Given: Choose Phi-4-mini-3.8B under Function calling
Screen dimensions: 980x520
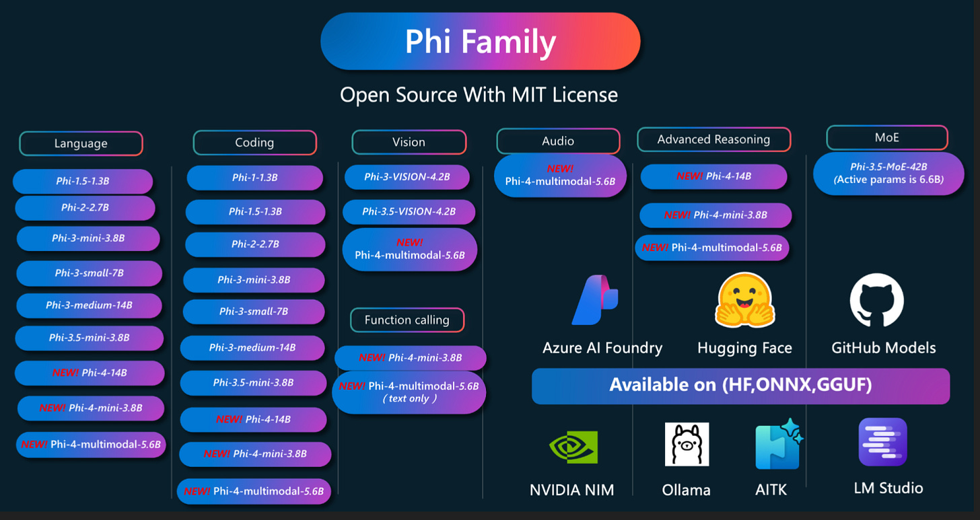Looking at the screenshot, I should click(x=410, y=358).
